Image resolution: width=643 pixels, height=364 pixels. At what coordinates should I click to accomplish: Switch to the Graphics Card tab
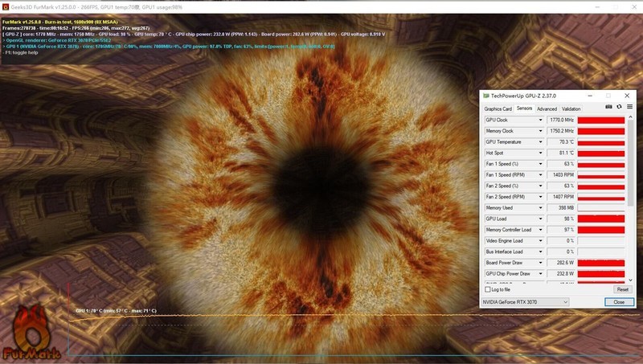[498, 108]
